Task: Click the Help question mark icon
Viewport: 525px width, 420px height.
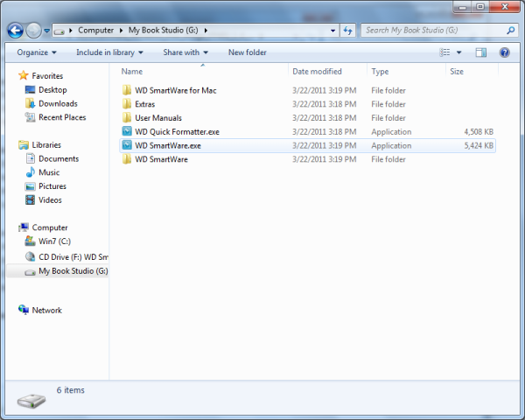Action: 504,52
